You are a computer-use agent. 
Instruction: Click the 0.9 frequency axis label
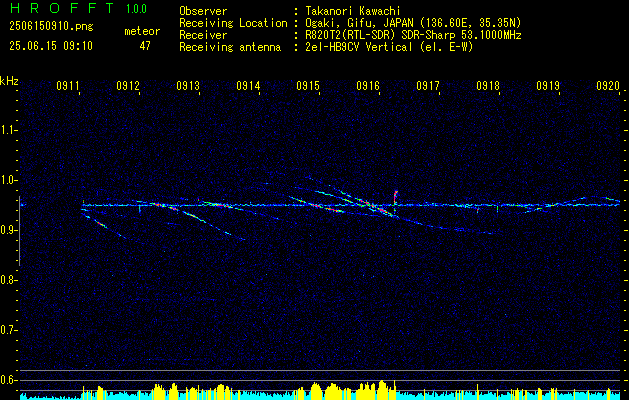point(8,230)
